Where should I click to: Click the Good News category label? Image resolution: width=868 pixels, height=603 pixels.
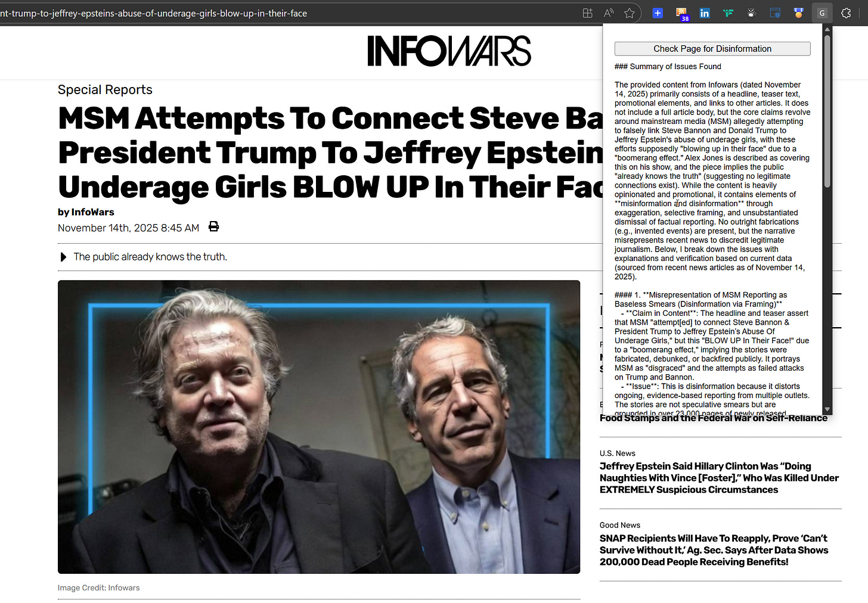pos(620,525)
